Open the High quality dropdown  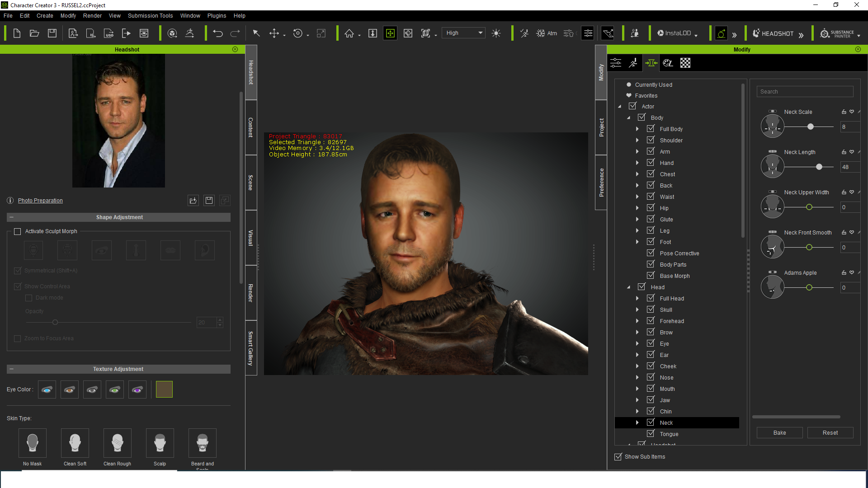pos(463,33)
